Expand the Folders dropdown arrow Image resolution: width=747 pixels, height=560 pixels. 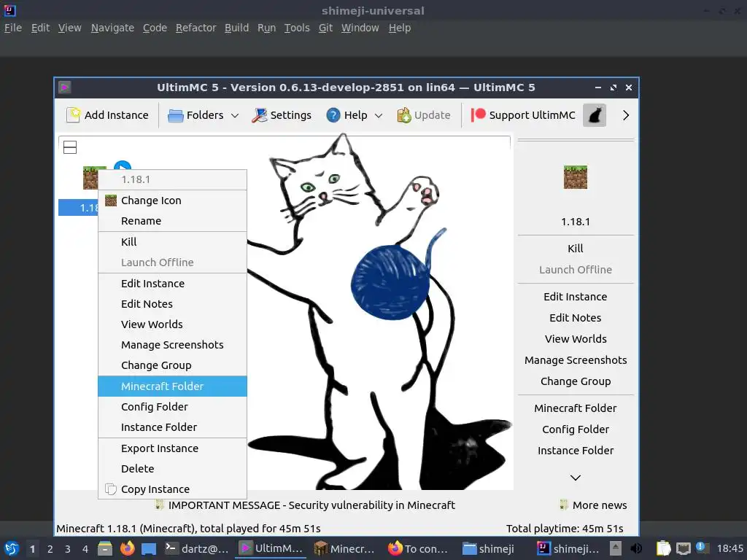(234, 115)
